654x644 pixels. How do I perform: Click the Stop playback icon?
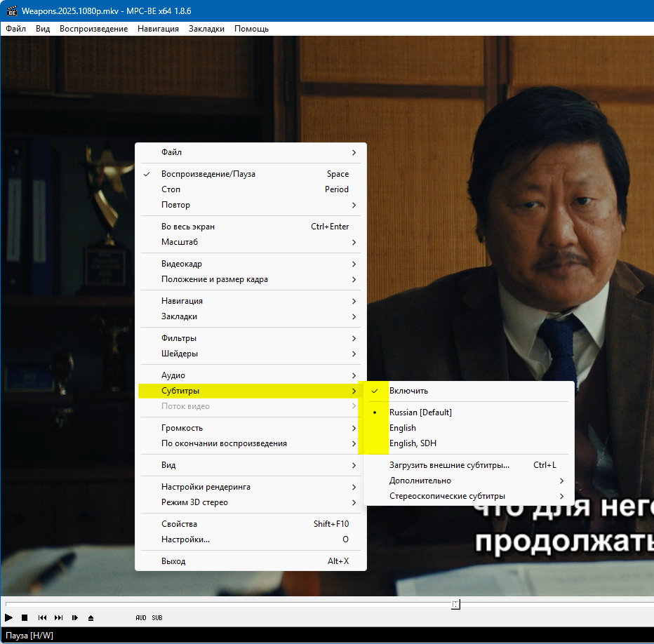point(25,617)
